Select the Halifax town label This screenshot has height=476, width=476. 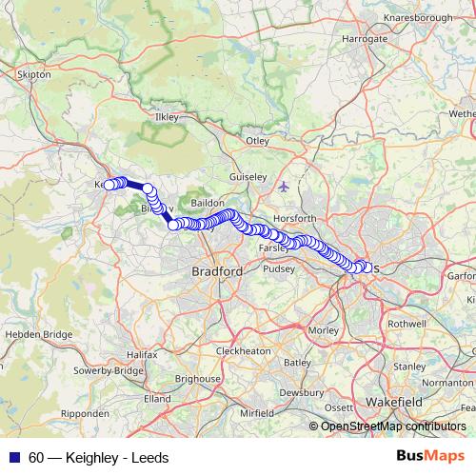(x=142, y=354)
